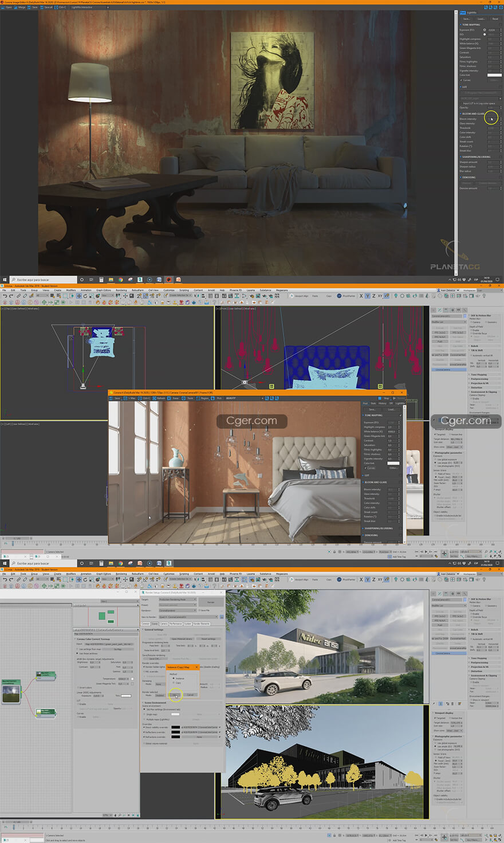Click the Escribe aquí para buscar search box under the Image Editor
This screenshot has width=504, height=843.
click(44, 280)
